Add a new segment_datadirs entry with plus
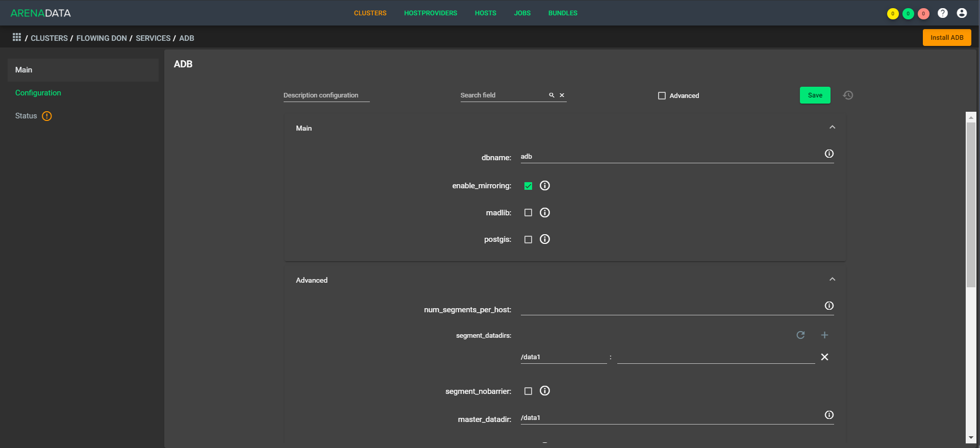Screen dimensions: 980x448 824,335
